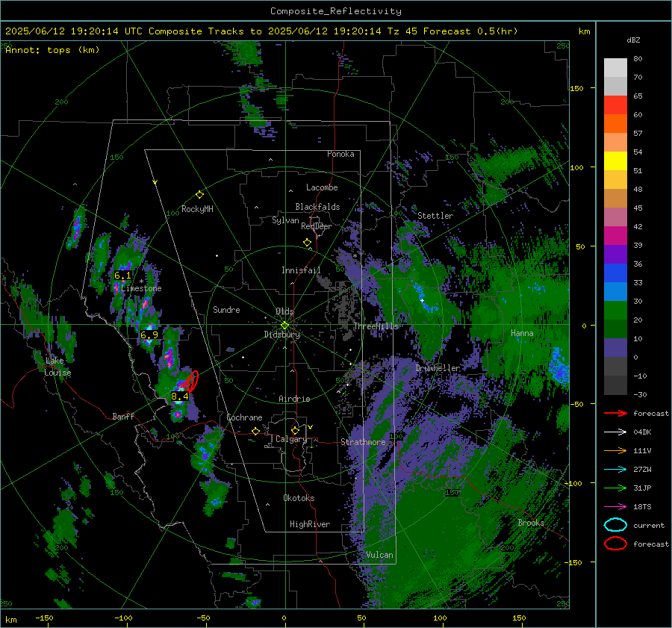Screen dimensions: 672x628
Task: Select the 6.9 storm top label
Action: [x=149, y=335]
